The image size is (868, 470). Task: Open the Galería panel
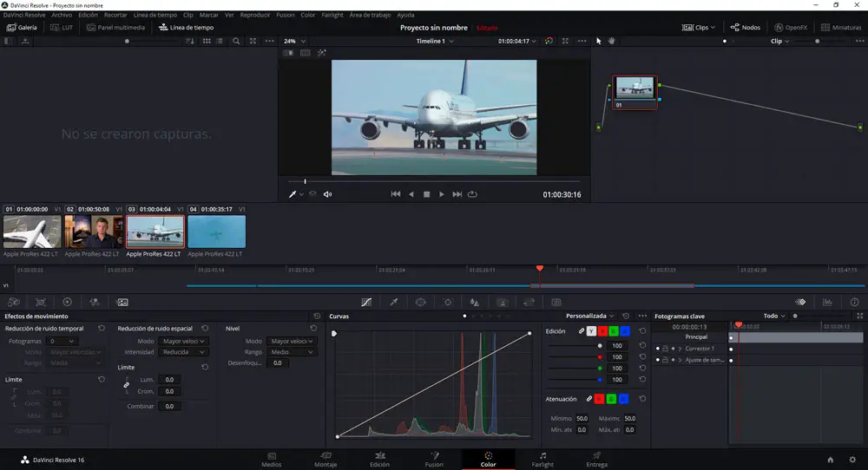point(22,27)
